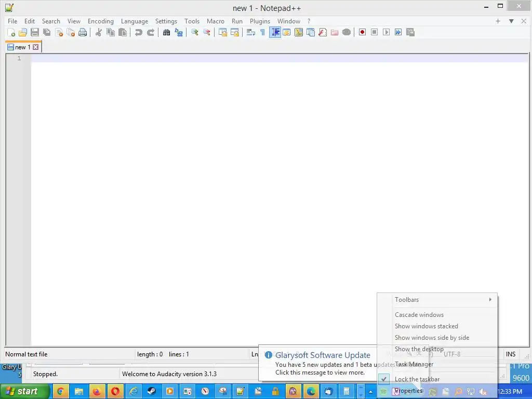Toggle the indent guide button
The width and height of the screenshot is (532, 399).
275,32
